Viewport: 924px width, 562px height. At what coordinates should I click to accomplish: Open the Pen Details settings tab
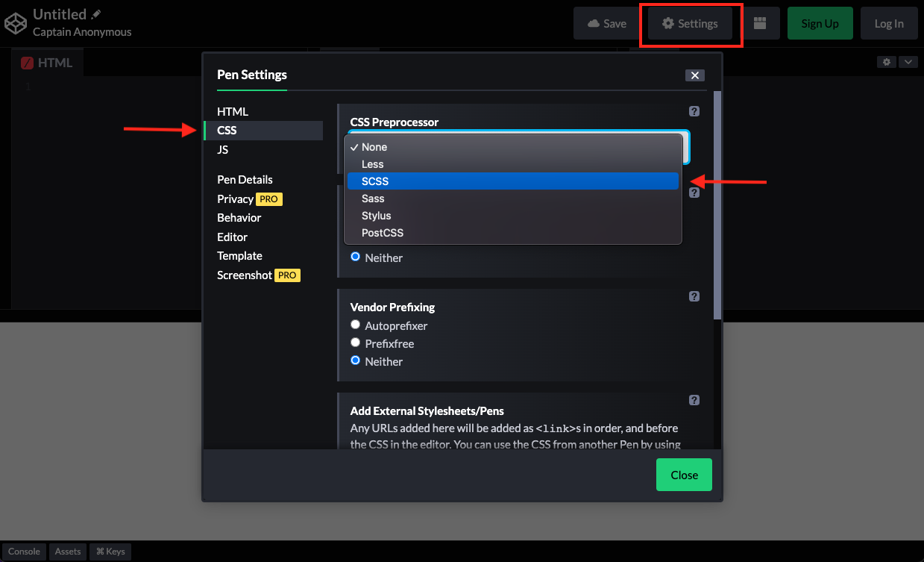point(245,180)
